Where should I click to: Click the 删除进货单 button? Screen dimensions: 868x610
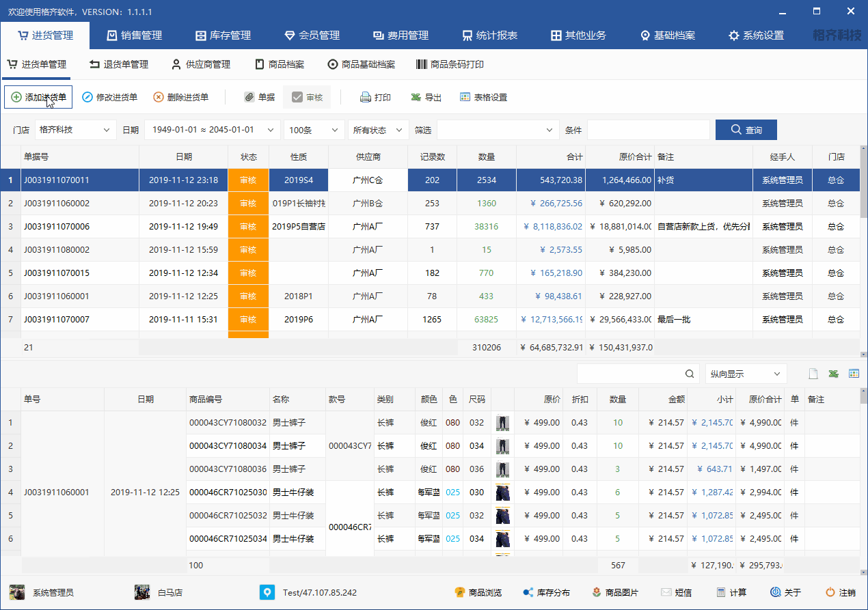point(181,98)
